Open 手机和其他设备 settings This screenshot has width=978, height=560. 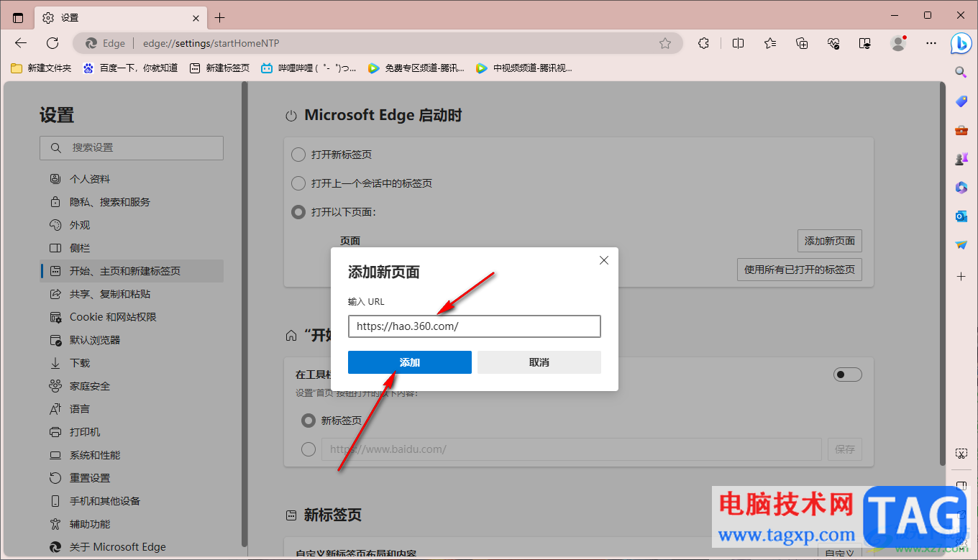132,501
